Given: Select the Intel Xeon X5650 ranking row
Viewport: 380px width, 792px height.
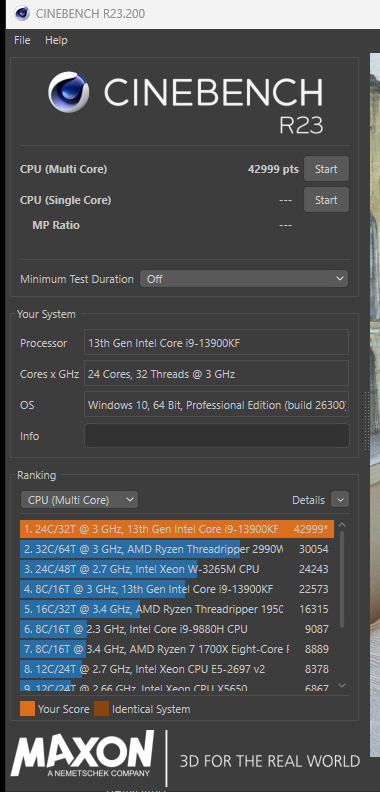Looking at the screenshot, I should [x=177, y=686].
